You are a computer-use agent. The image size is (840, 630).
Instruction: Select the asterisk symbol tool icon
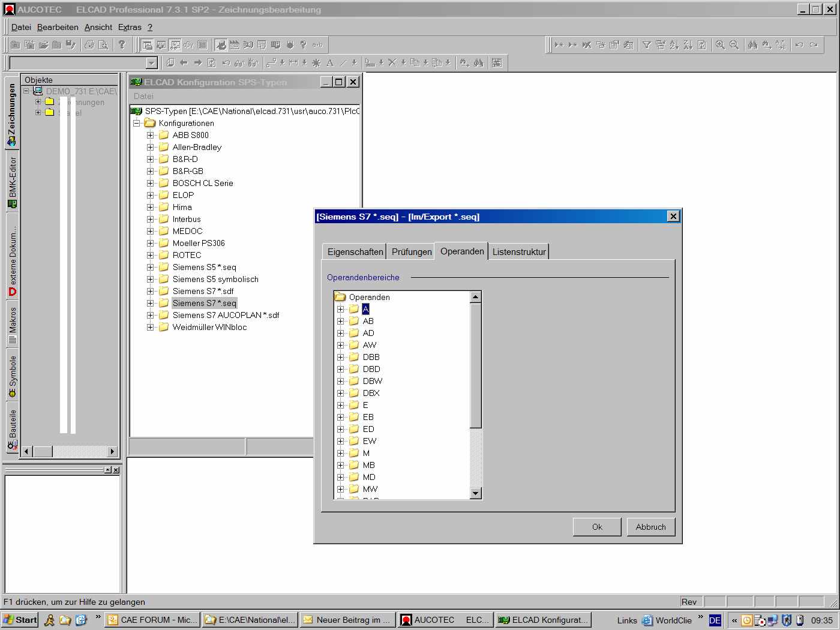pyautogui.click(x=316, y=62)
